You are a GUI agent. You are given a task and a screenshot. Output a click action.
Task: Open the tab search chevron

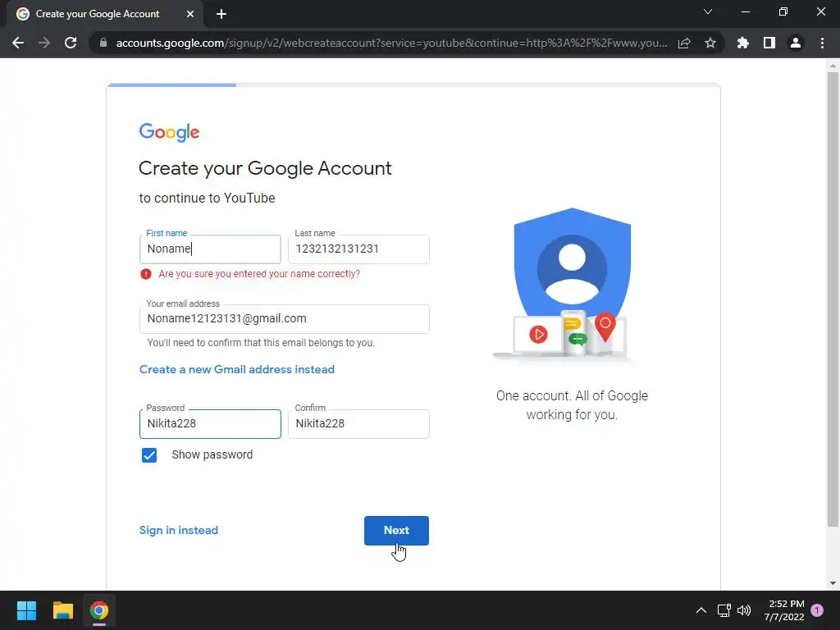coord(708,11)
